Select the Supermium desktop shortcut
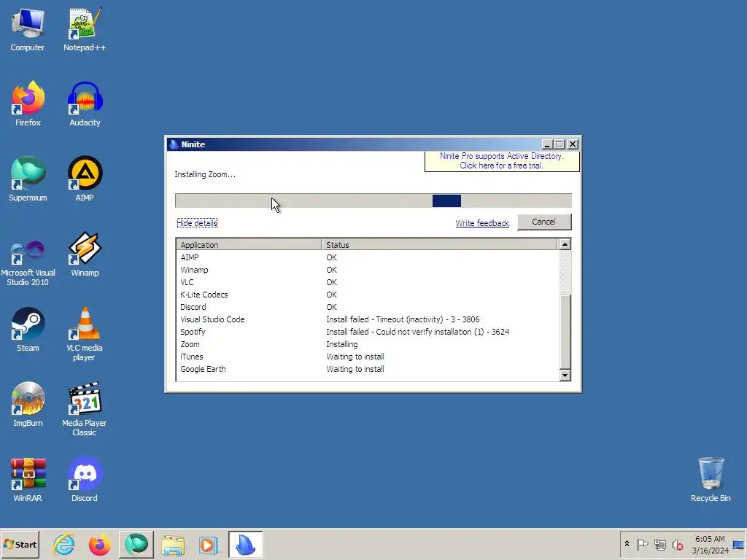The image size is (747, 560). click(x=28, y=179)
